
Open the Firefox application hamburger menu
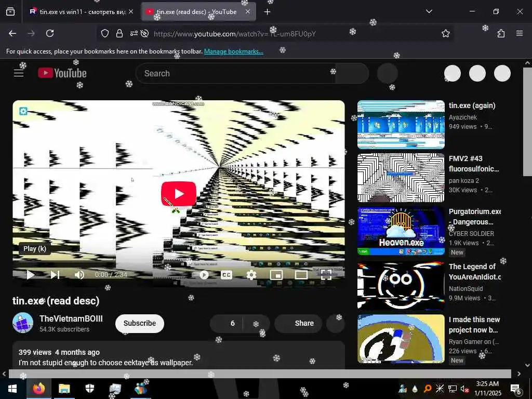[520, 33]
